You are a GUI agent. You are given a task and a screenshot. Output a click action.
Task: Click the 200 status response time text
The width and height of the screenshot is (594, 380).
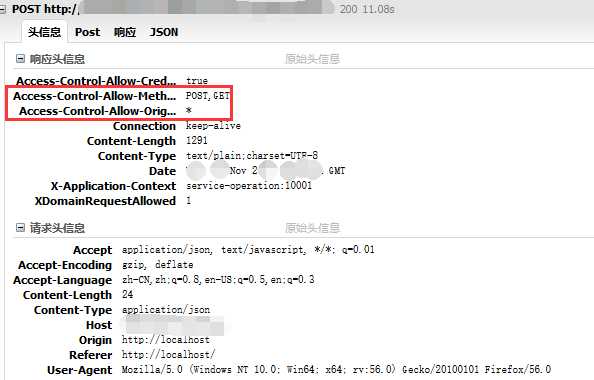367,9
